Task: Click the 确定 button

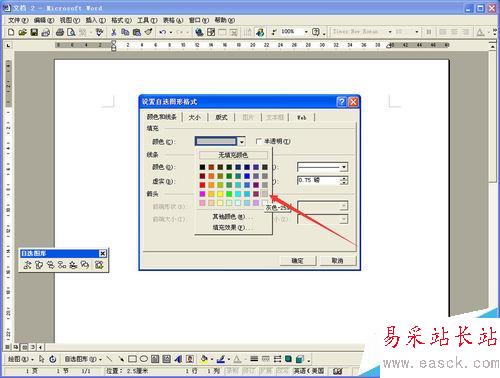Action: point(297,261)
